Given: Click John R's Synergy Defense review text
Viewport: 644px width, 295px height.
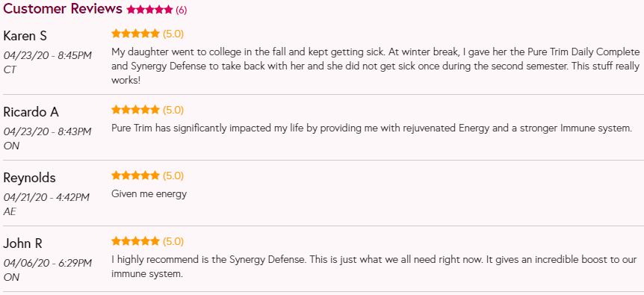Looking at the screenshot, I should [374, 267].
